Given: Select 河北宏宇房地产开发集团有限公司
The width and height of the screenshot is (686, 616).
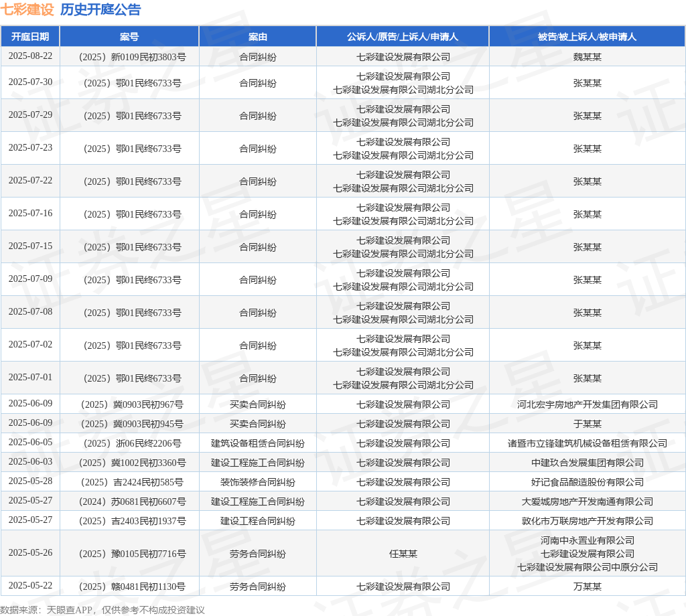Looking at the screenshot, I should [x=587, y=404].
